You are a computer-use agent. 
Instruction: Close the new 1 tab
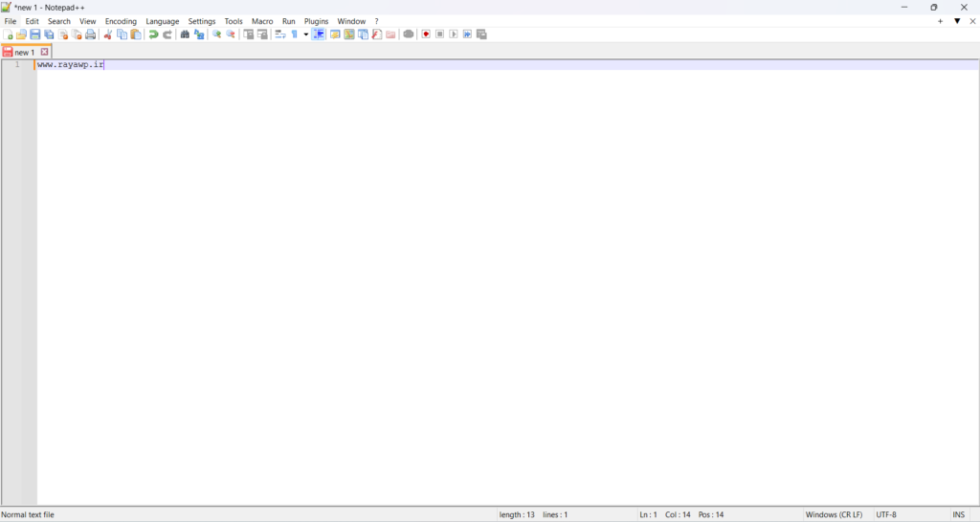(45, 52)
